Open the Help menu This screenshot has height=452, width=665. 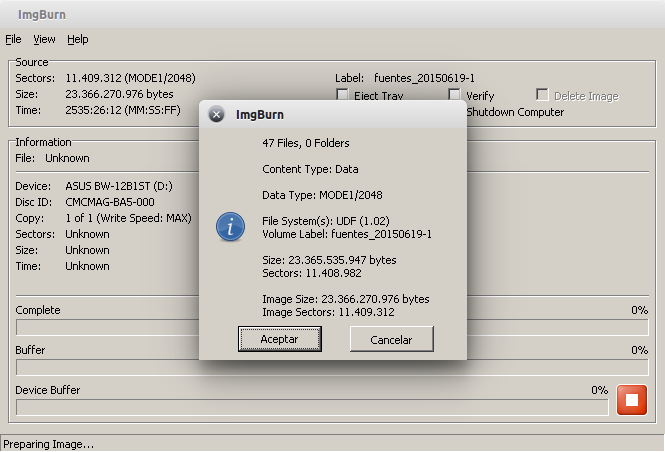(78, 39)
